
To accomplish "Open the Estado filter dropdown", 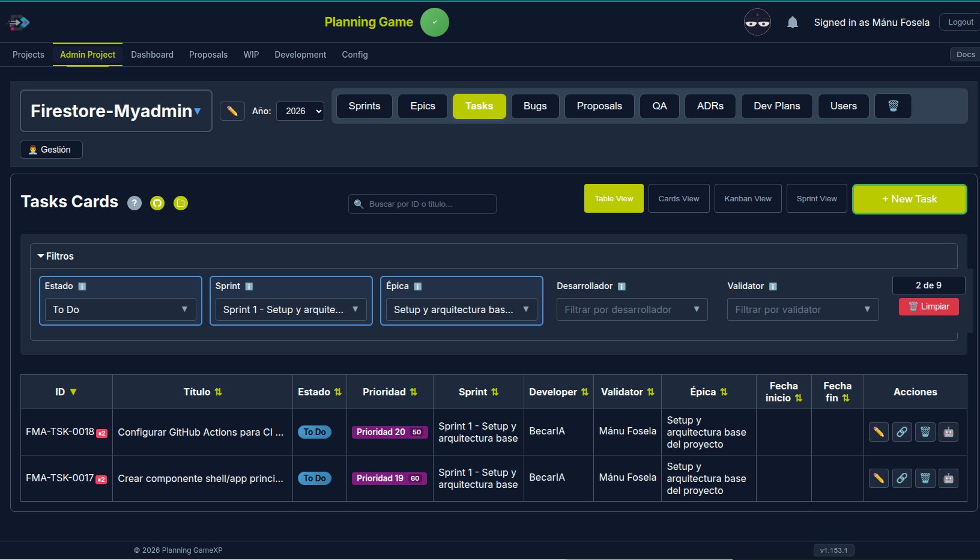I will 121,309.
